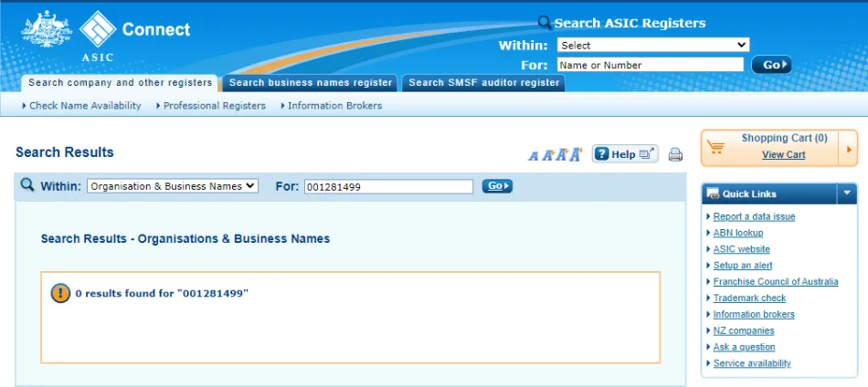Open ASIC website link
Image resolution: width=868 pixels, height=387 pixels.
[741, 249]
